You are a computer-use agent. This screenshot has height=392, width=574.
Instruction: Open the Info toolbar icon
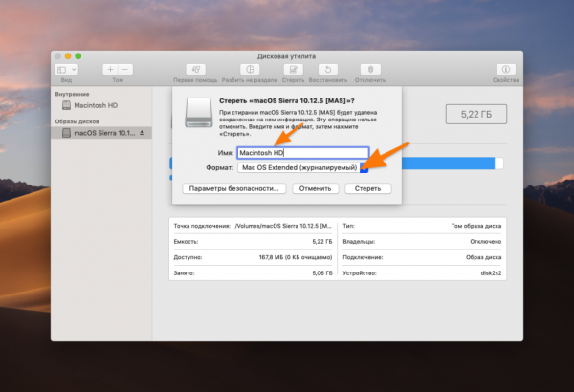(505, 69)
